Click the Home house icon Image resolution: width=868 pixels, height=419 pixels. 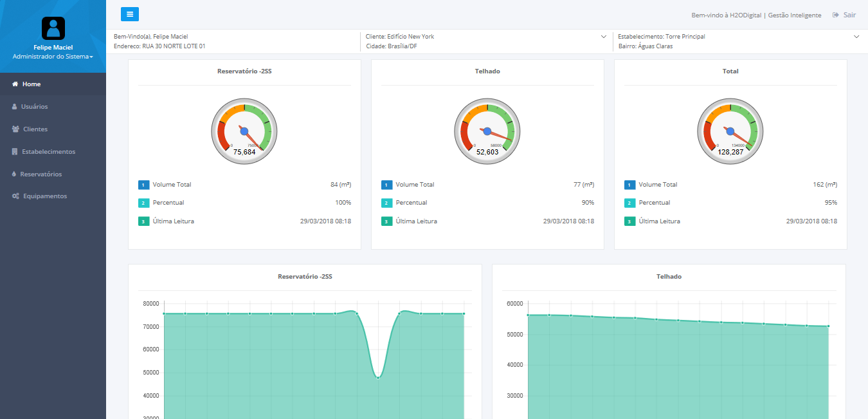coord(15,84)
